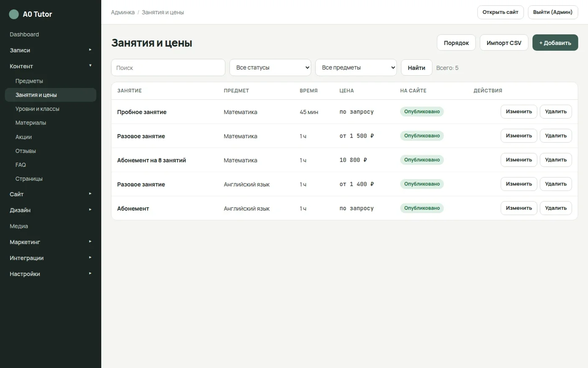Click the Пробное занятие lesson name
This screenshot has width=588, height=368.
(x=142, y=112)
